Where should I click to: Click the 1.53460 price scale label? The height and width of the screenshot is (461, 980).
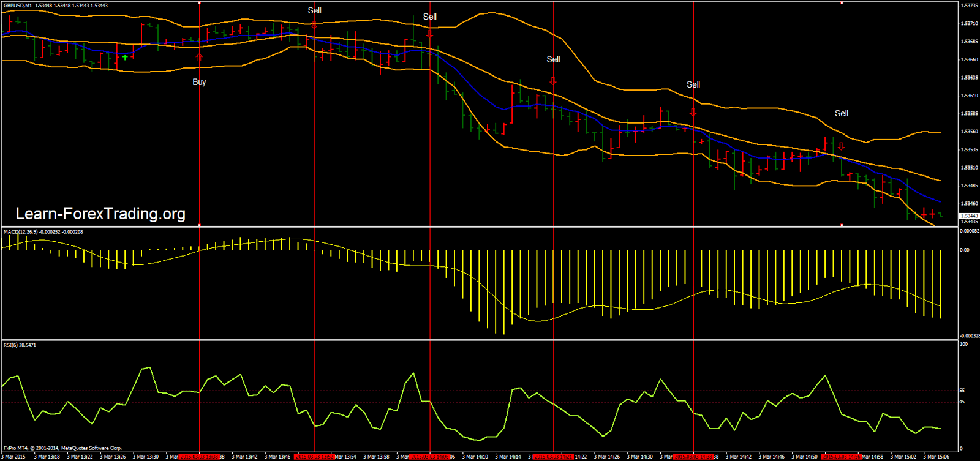969,204
